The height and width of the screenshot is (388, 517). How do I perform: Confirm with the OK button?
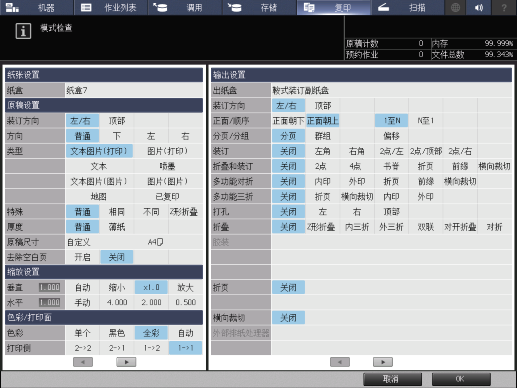tap(461, 379)
